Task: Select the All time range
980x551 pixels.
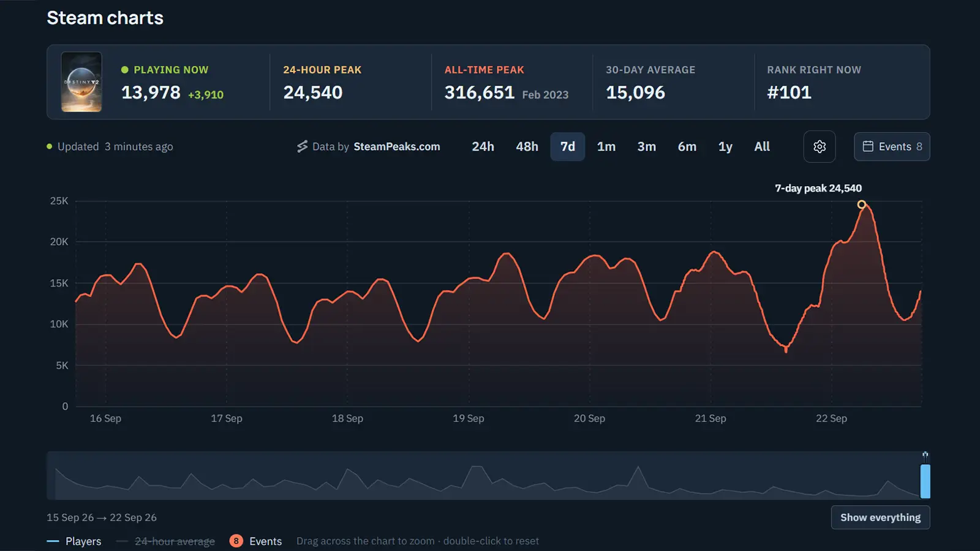Action: click(762, 147)
